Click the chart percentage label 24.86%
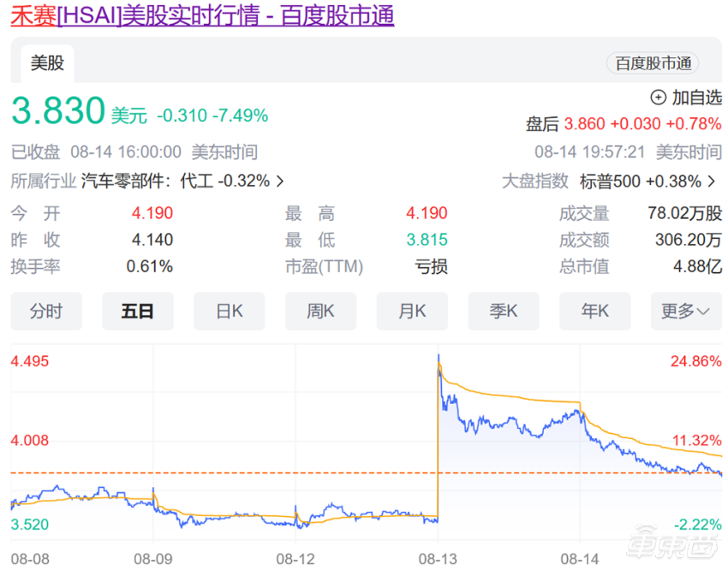This screenshot has width=728, height=570. pos(696,361)
